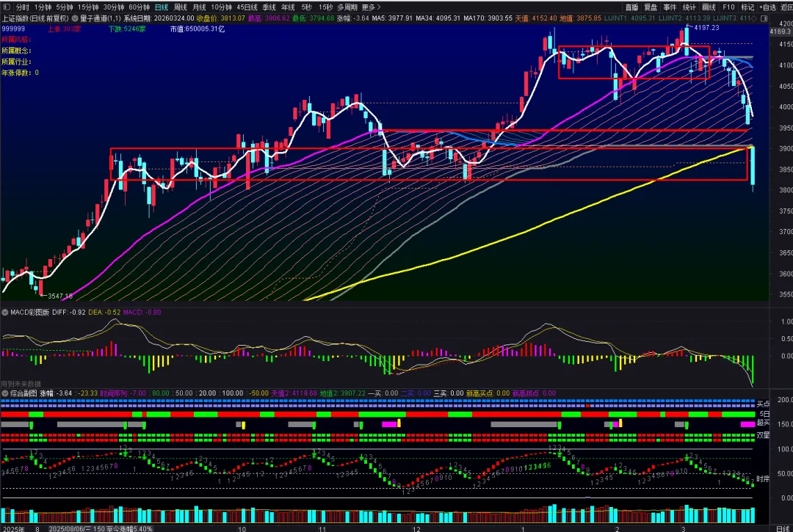The height and width of the screenshot is (532, 793).
Task: Click the 下跌:5246家 label
Action: pyautogui.click(x=127, y=29)
